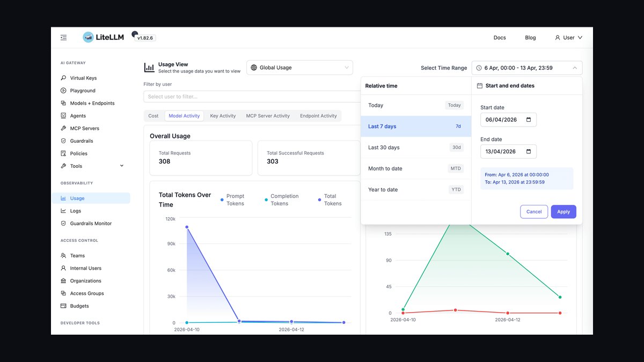Open the Start date calendar picker icon
The image size is (644, 362).
pos(529,120)
